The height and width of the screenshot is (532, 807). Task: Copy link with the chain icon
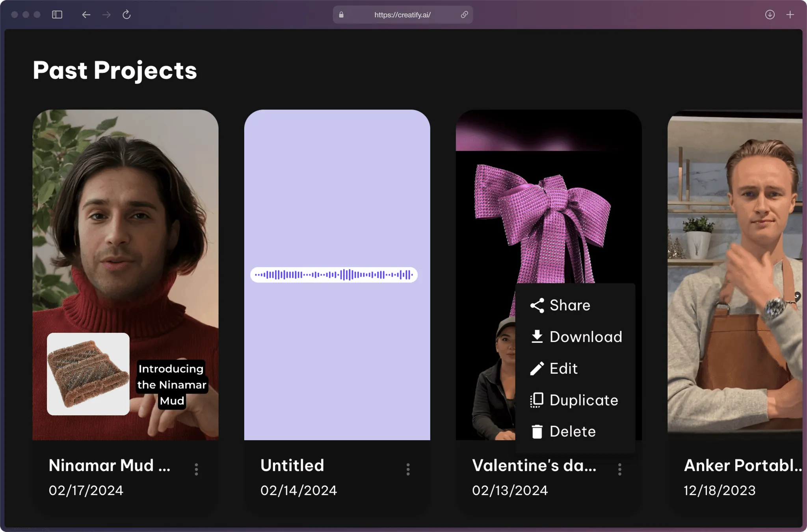(x=464, y=15)
